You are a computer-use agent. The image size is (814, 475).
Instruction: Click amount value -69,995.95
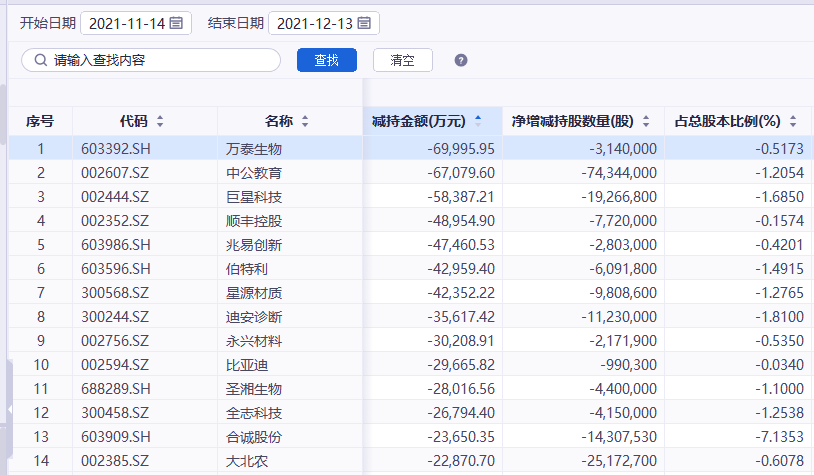[461, 149]
